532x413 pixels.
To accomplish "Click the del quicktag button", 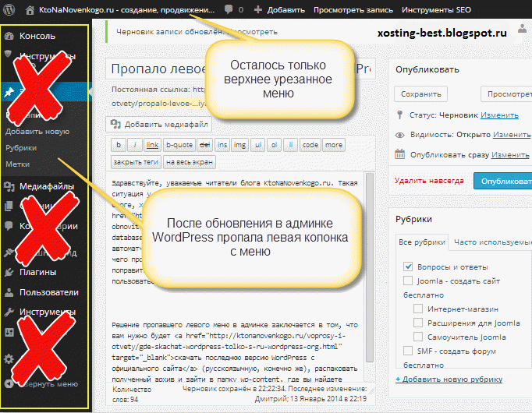I will click(x=204, y=145).
